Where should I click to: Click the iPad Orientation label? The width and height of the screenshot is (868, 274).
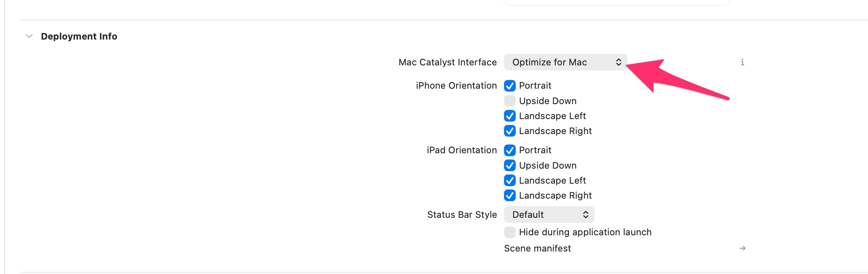pyautogui.click(x=462, y=150)
